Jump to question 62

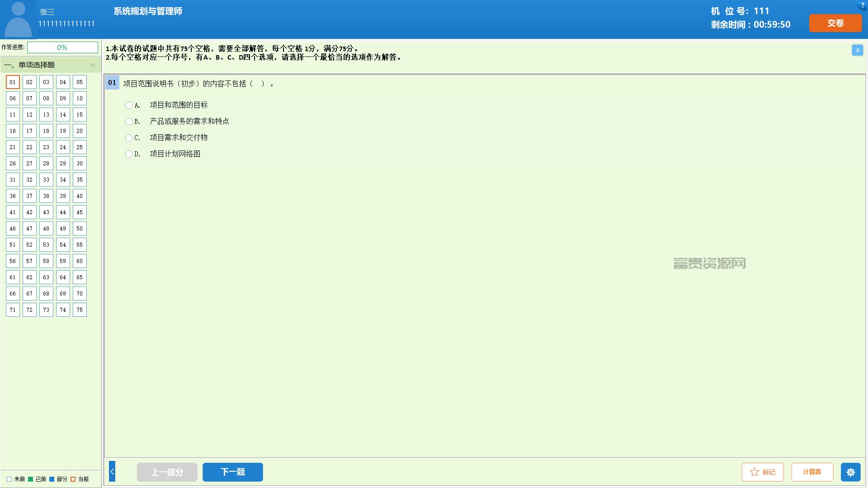(x=29, y=277)
